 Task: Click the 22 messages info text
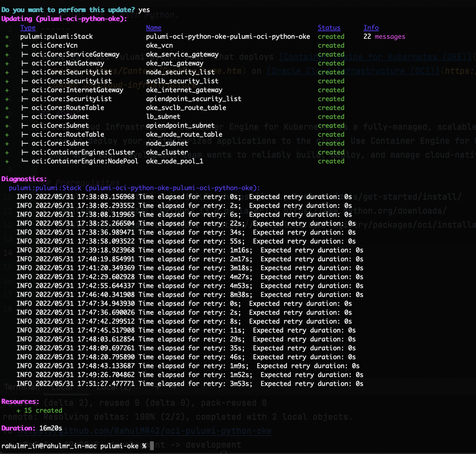[384, 37]
